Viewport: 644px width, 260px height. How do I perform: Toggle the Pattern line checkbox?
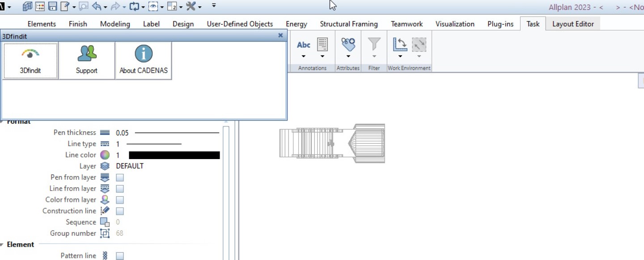coord(120,255)
